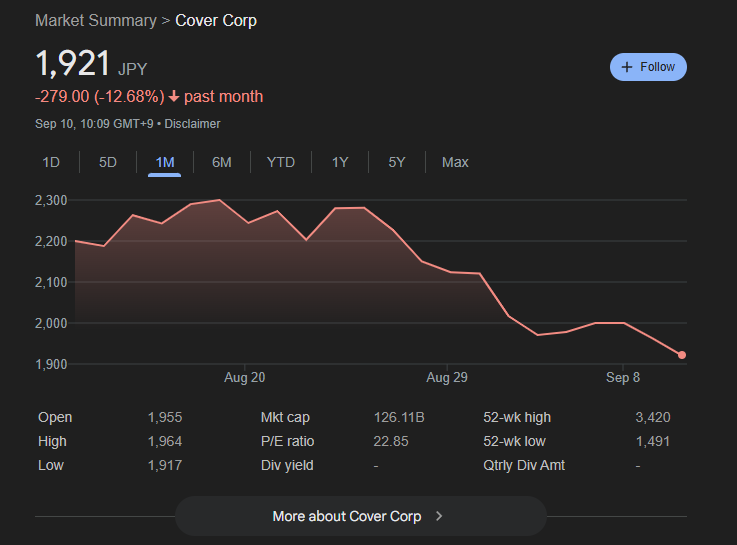This screenshot has height=545, width=737.
Task: Click the Mkt cap value 126.11B
Action: tap(399, 417)
